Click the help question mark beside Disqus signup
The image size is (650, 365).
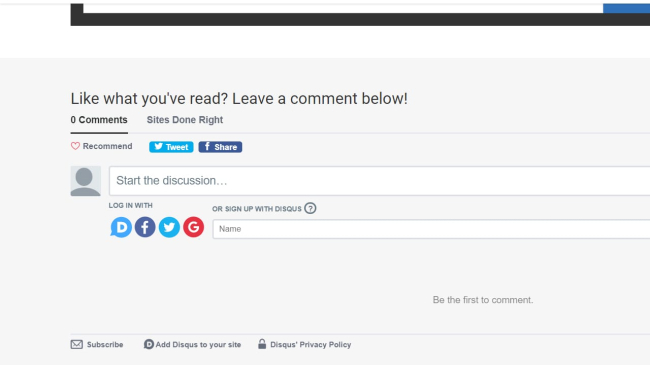310,208
